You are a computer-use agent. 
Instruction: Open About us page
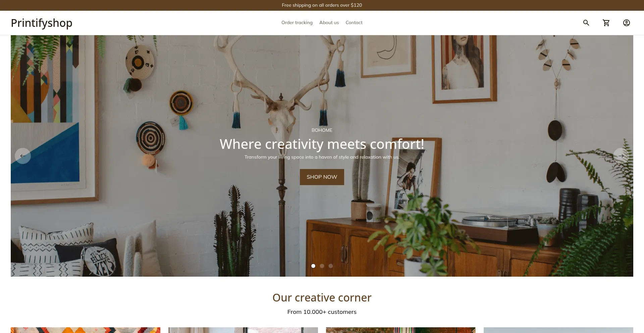(329, 23)
